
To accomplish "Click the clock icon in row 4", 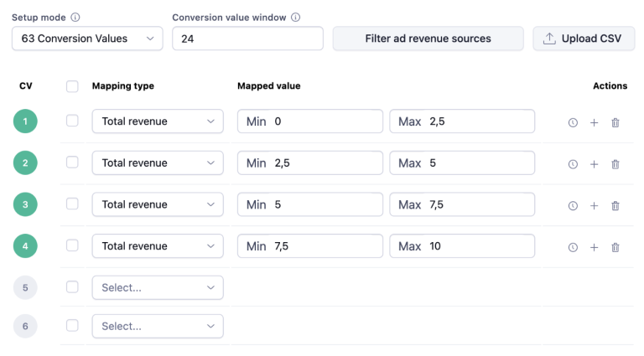I will (x=573, y=247).
